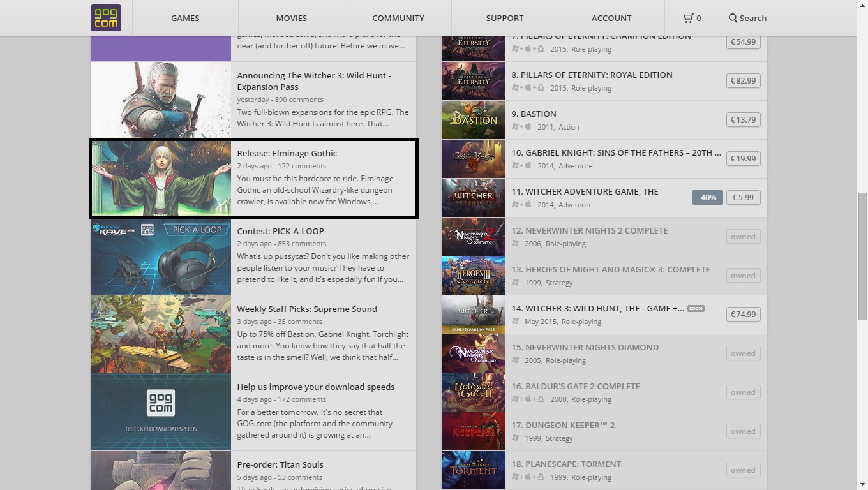Open Neverwinter Nights 2 Complete cover
This screenshot has width=868, height=490.
[474, 236]
